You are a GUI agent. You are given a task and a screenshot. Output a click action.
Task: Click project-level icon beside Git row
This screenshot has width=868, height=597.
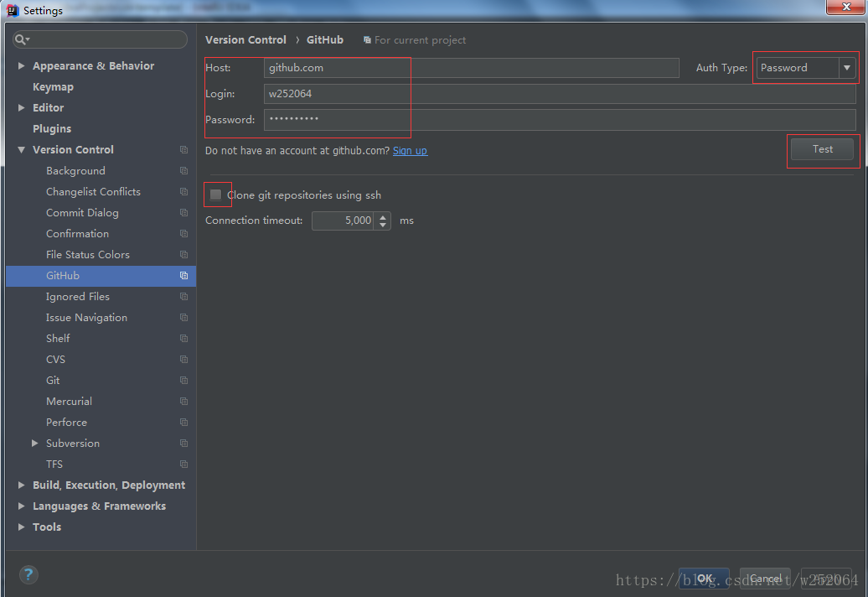pos(183,381)
